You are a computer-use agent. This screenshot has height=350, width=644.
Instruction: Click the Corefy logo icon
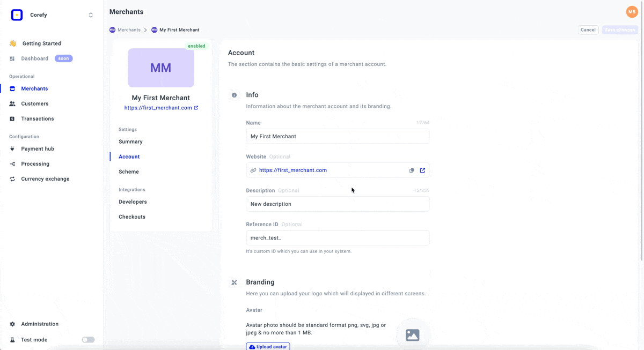coord(17,15)
